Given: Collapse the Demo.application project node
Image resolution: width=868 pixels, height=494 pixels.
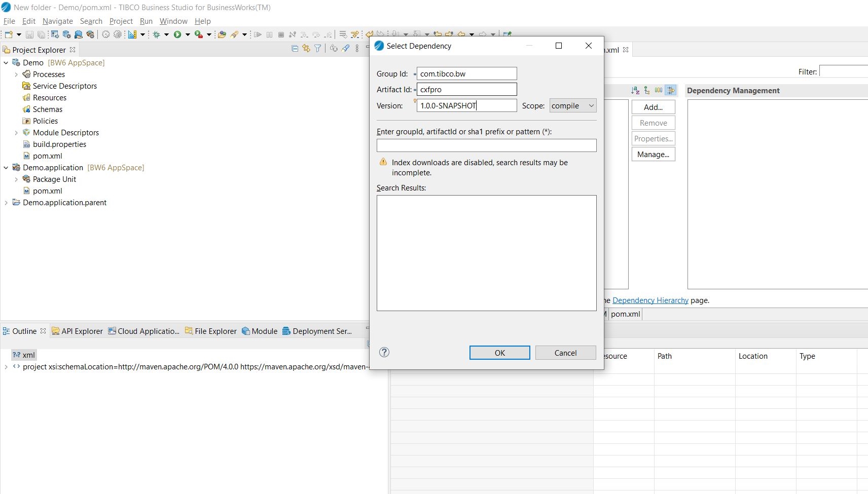Looking at the screenshot, I should pyautogui.click(x=6, y=168).
